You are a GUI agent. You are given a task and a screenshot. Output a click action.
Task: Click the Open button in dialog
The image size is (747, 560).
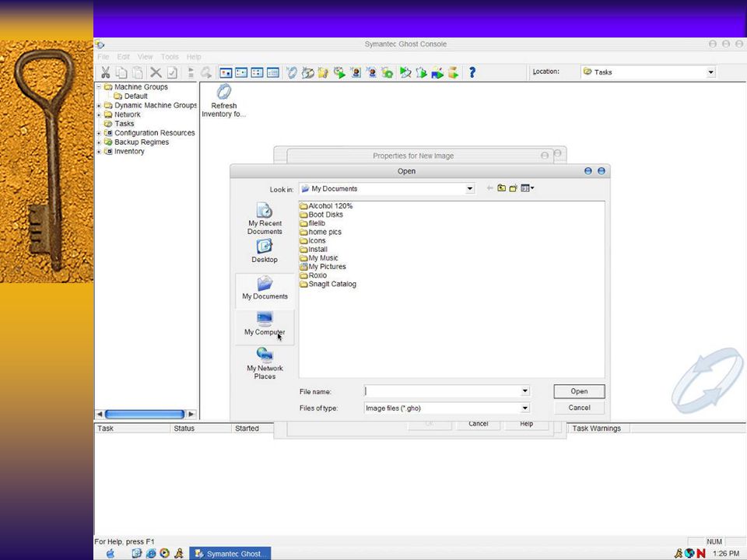[579, 391]
